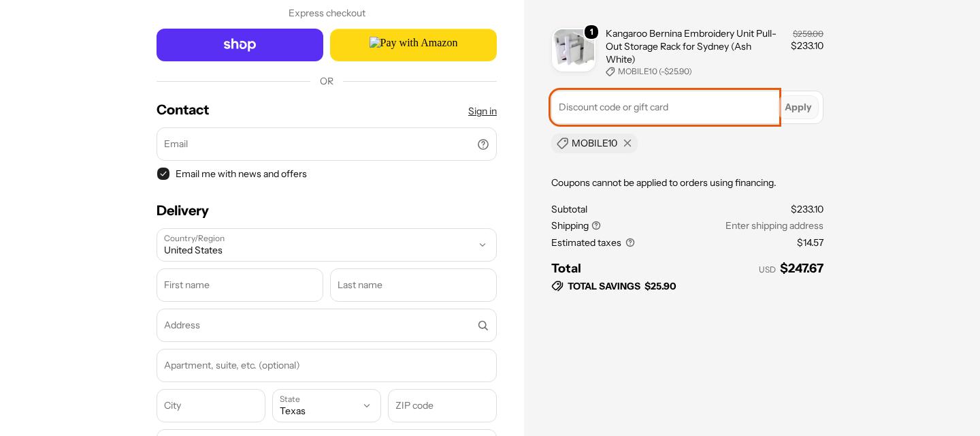The height and width of the screenshot is (436, 980).
Task: Click the Apartment, suite, etc. field
Action: click(x=327, y=366)
